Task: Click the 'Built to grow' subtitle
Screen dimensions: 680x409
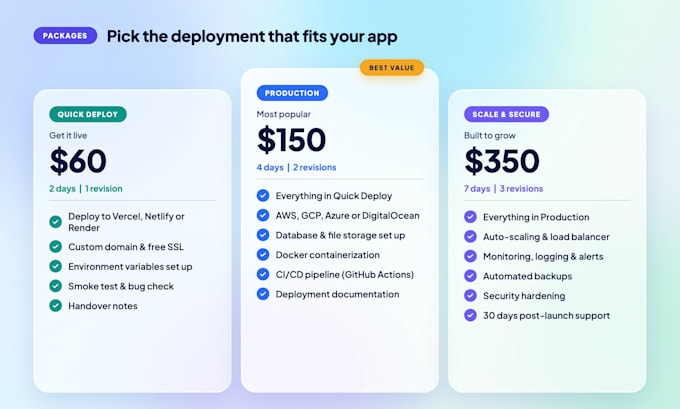Action: tap(490, 135)
